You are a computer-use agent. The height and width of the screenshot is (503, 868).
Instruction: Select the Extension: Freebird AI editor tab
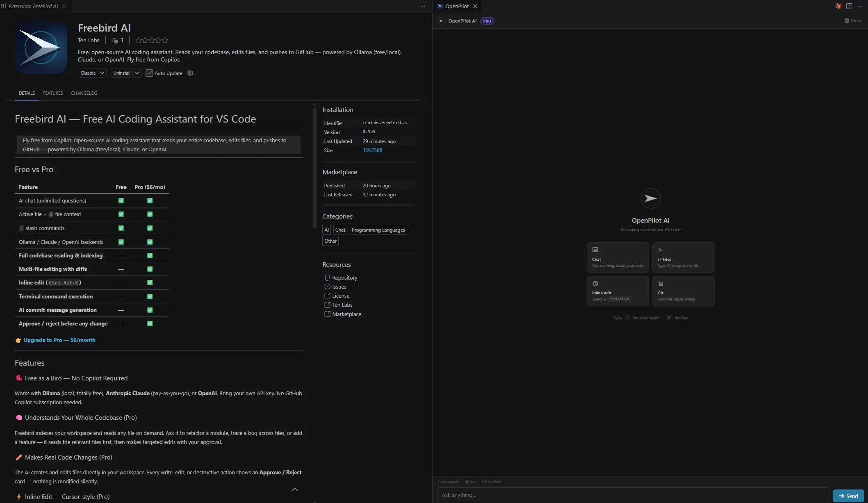pos(33,6)
